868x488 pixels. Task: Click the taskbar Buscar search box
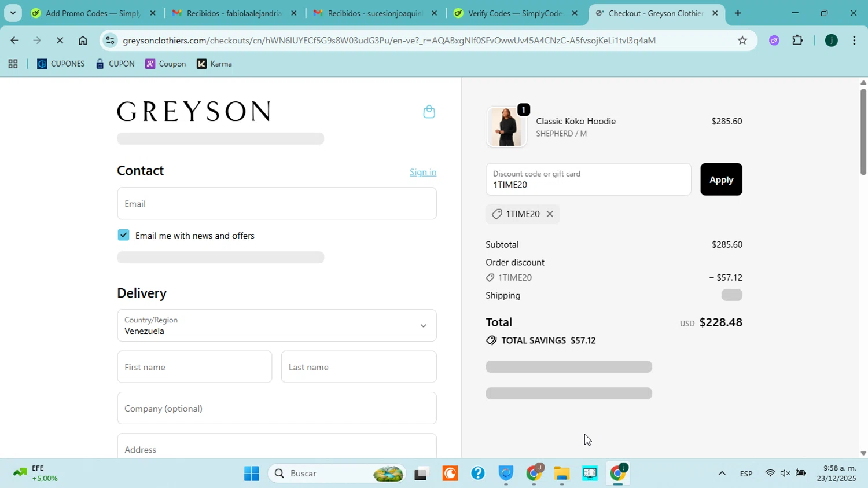[337, 474]
